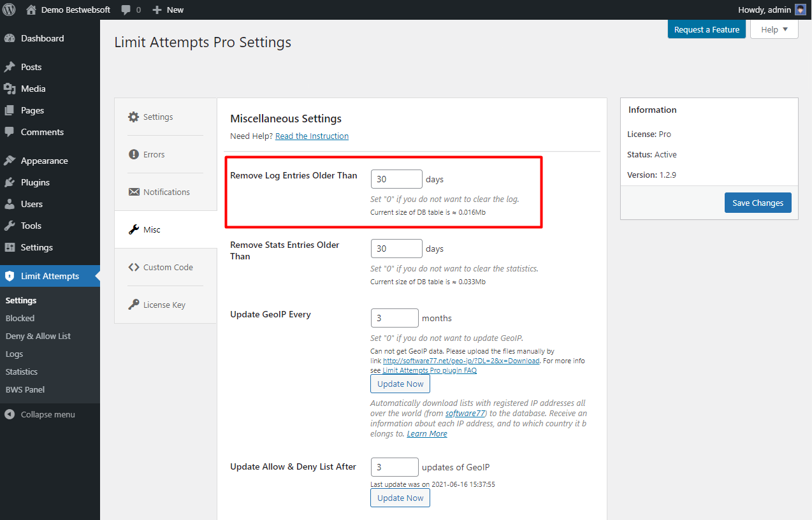Click the Collapse menu label
Image resolution: width=812 pixels, height=520 pixels.
coord(48,414)
